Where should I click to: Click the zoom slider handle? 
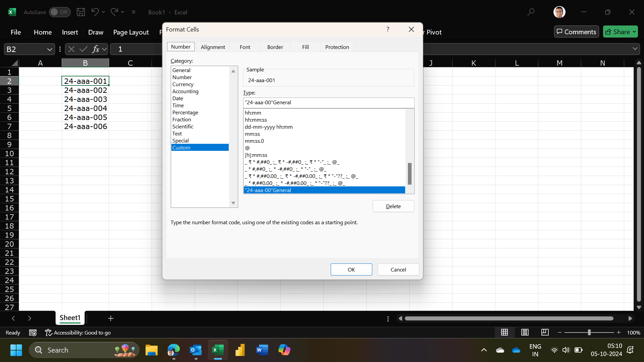pyautogui.click(x=589, y=332)
